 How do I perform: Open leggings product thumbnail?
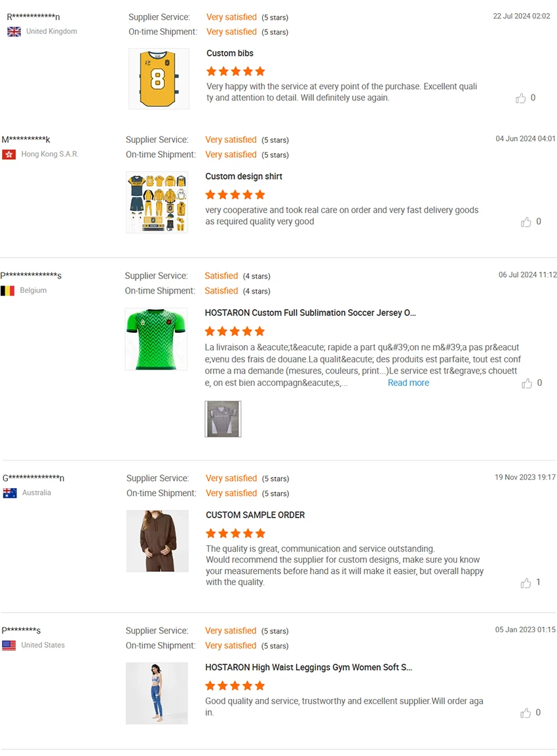click(157, 693)
